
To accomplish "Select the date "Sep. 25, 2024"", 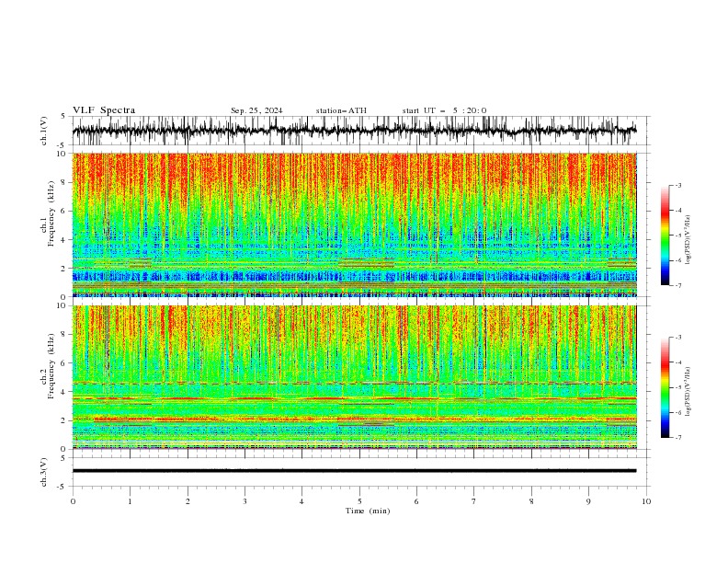I will [256, 110].
